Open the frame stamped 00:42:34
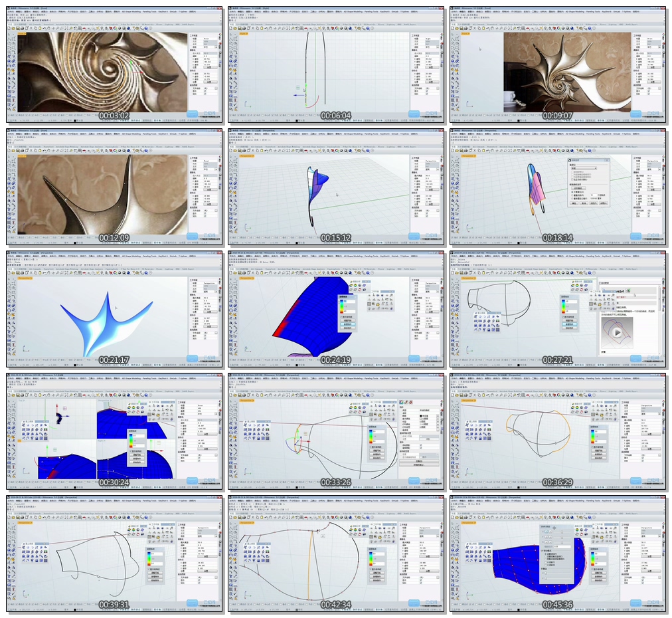The width and height of the screenshot is (672, 618). 336,554
